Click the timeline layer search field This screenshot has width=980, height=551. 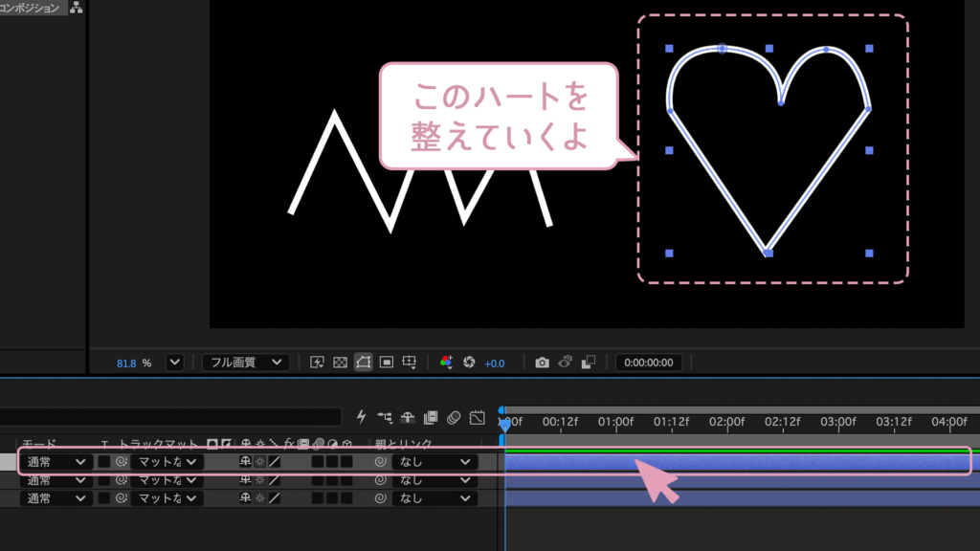pyautogui.click(x=170, y=417)
